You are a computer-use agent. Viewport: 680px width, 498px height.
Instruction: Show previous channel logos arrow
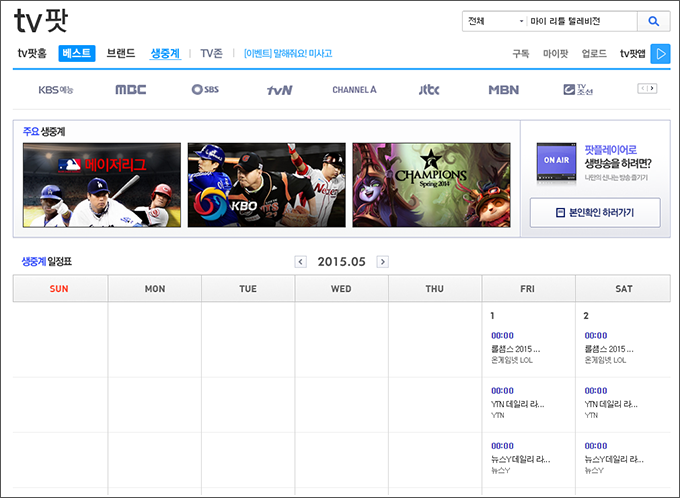642,88
